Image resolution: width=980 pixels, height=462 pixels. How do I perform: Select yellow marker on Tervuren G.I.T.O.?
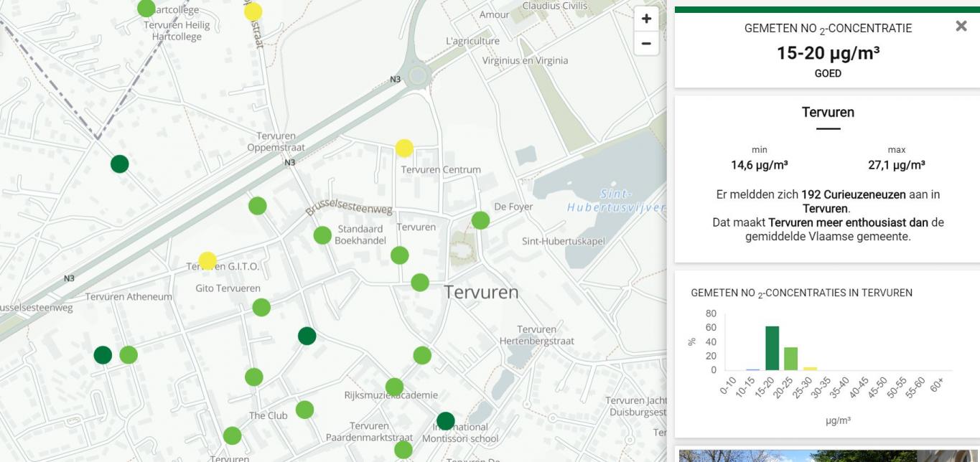(207, 260)
